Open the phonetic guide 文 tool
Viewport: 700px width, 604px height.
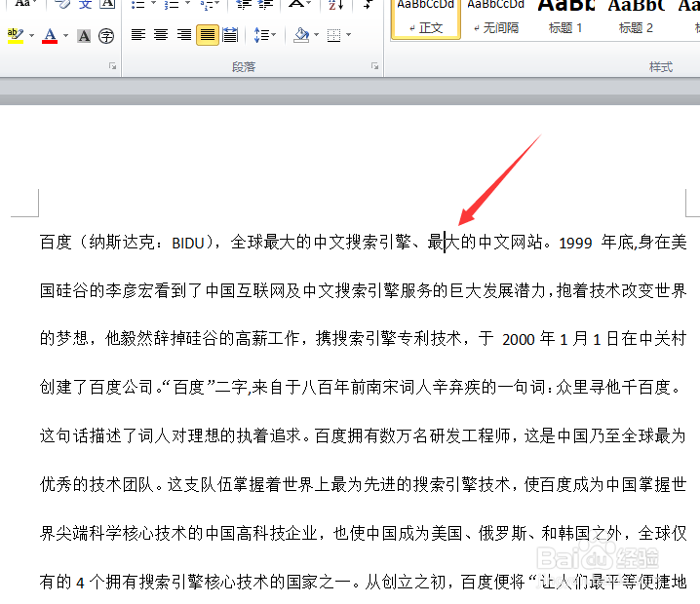(x=85, y=5)
